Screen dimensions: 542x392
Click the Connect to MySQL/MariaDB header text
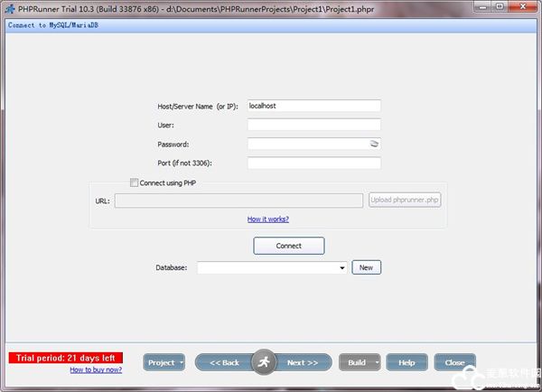tap(53, 25)
